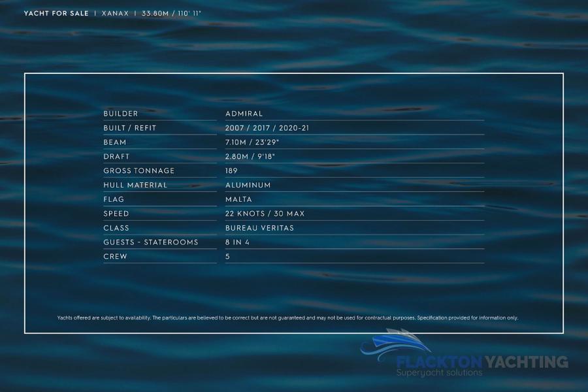588x392 pixels.
Task: Click the BUREAU VERITAS class value
Action: coord(259,229)
